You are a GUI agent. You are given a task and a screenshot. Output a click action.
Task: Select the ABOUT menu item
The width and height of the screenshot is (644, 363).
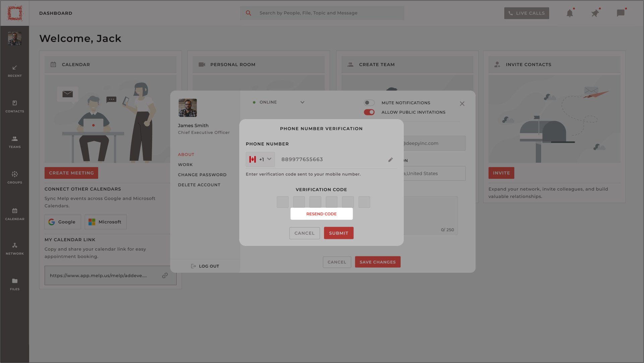pyautogui.click(x=186, y=155)
